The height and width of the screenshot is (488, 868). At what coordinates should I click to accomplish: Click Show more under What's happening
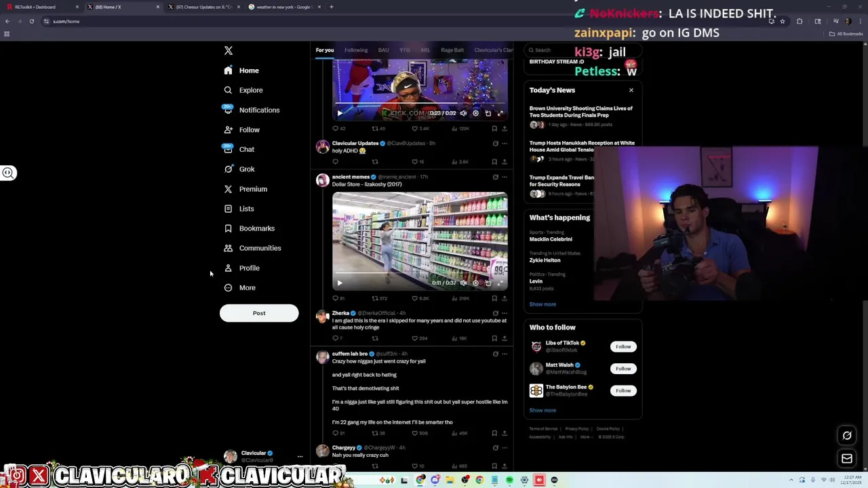(542, 304)
